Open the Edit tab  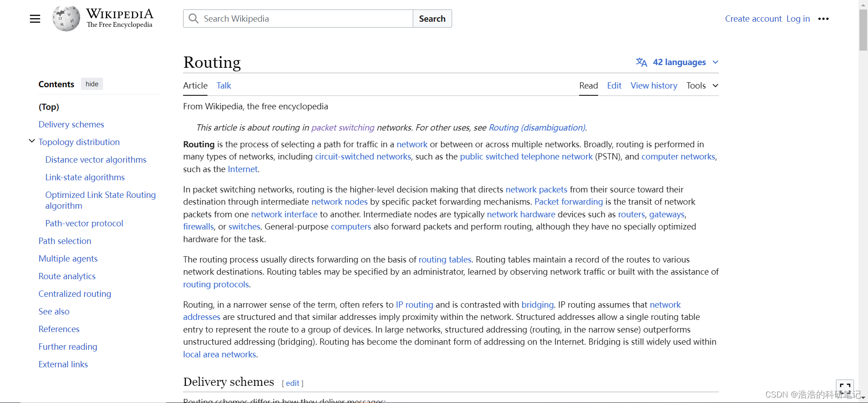tap(614, 85)
